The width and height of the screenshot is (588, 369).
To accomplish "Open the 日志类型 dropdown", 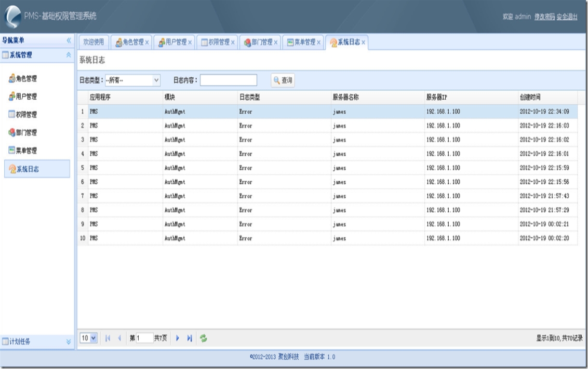I will click(156, 80).
